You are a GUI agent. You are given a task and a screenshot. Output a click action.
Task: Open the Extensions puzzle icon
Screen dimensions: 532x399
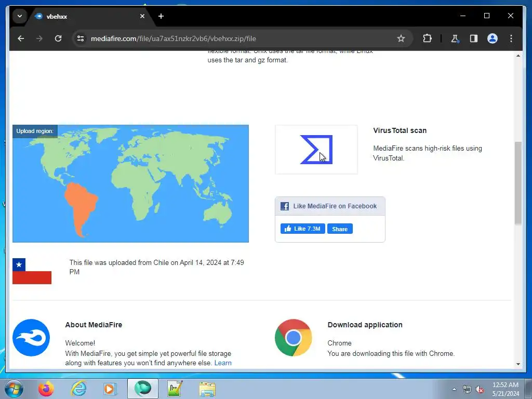point(427,38)
